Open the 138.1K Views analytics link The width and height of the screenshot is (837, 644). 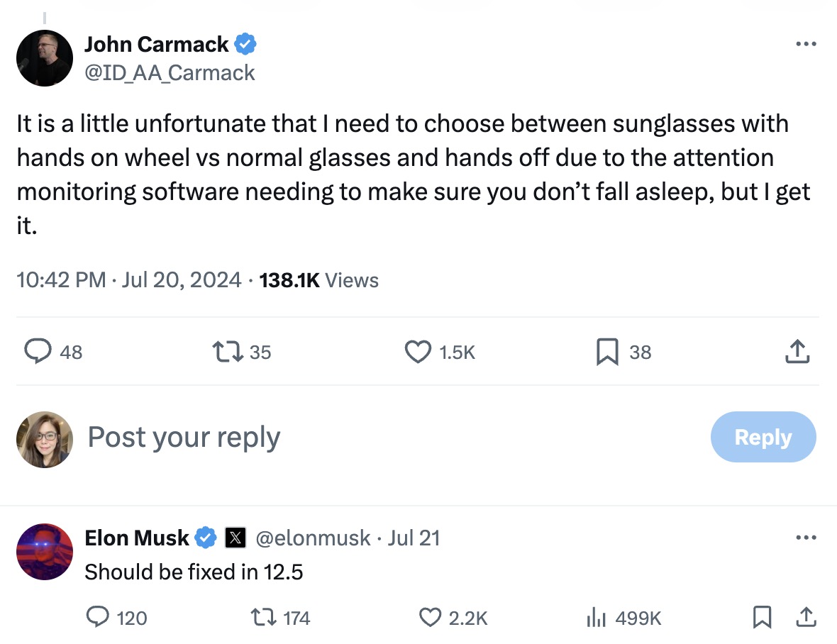318,280
